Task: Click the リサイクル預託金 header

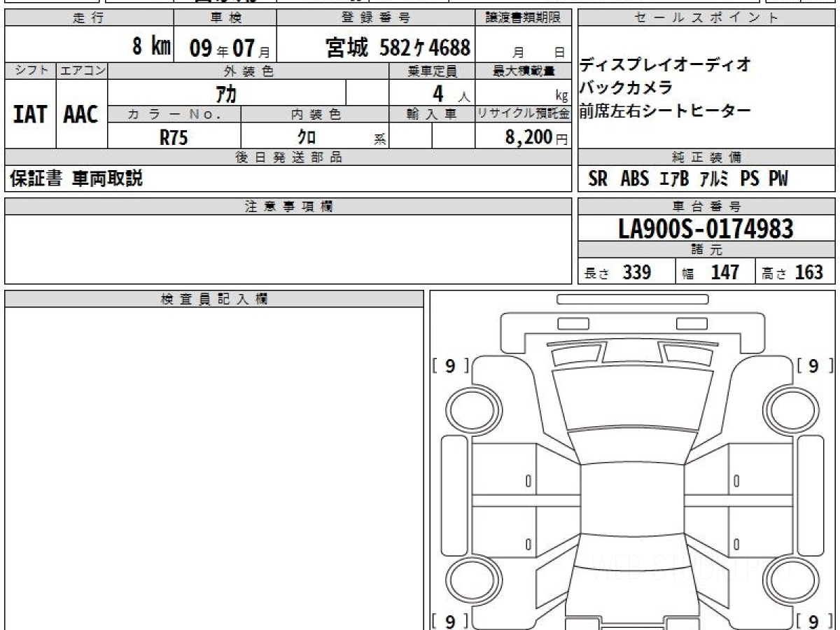Action: click(x=524, y=115)
